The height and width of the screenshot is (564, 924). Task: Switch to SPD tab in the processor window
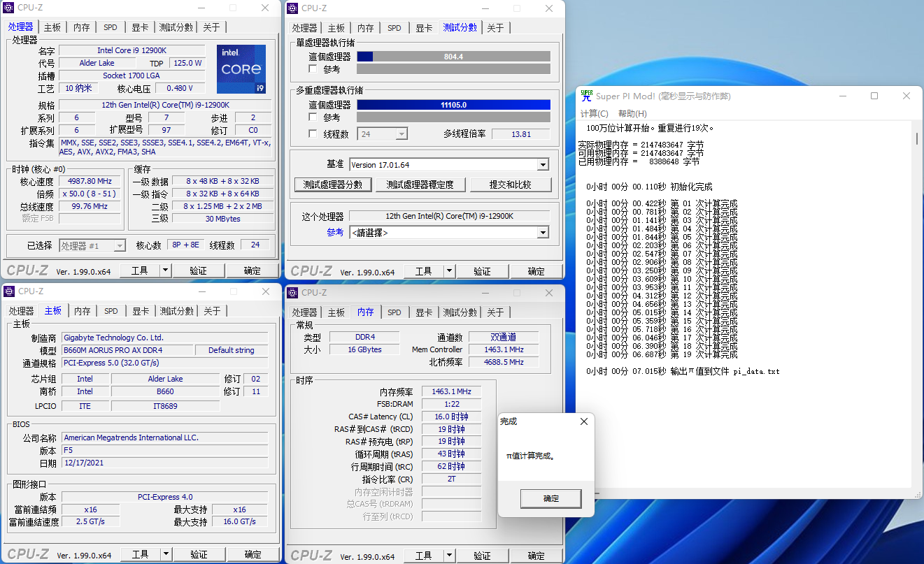110,27
